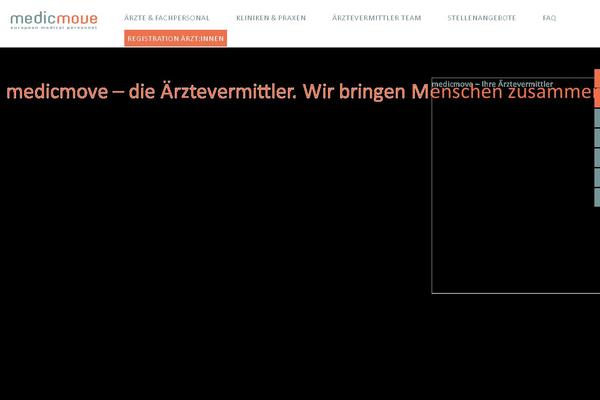Click heading 'medicmove – die Ärztevermittler'
Image resolution: width=600 pixels, height=400 pixels.
coord(152,91)
